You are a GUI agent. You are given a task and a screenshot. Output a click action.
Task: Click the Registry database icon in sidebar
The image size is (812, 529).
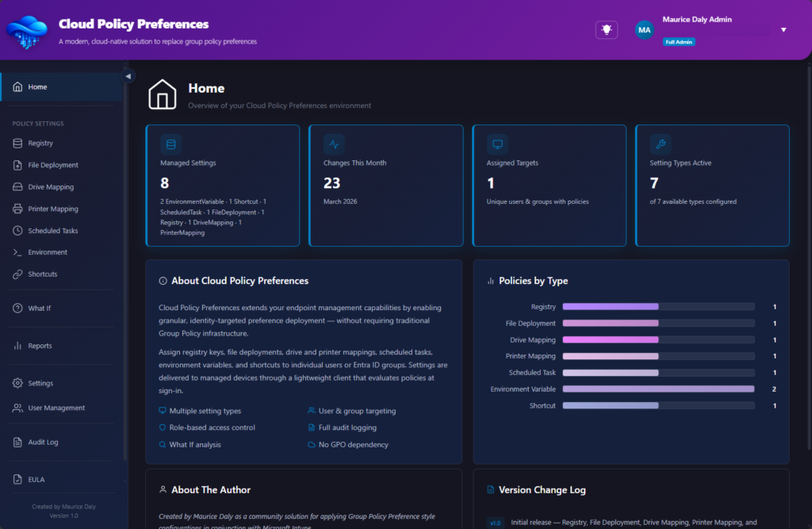pos(17,144)
